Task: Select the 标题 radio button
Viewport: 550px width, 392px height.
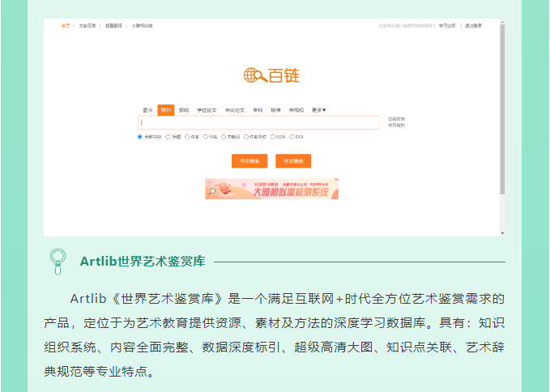Action: pos(168,137)
